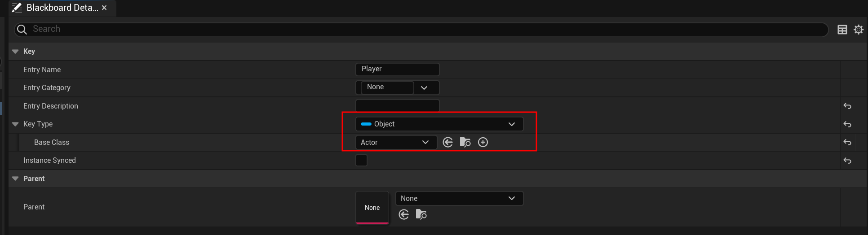
Task: Close the Blackboard Details tab
Action: tap(104, 8)
